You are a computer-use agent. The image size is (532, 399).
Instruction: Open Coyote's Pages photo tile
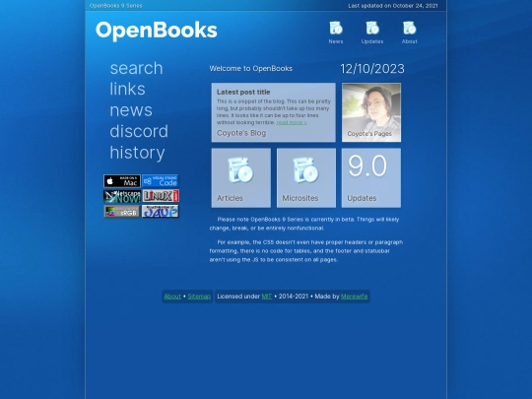coord(371,112)
